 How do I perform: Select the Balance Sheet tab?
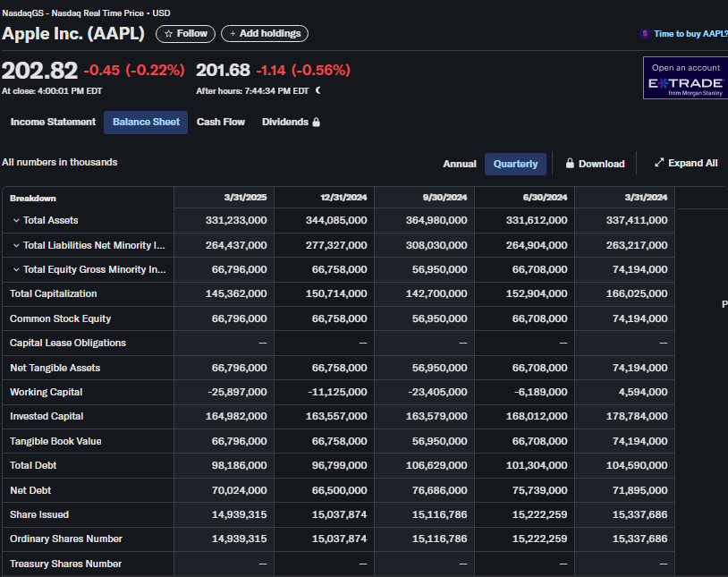(x=146, y=123)
